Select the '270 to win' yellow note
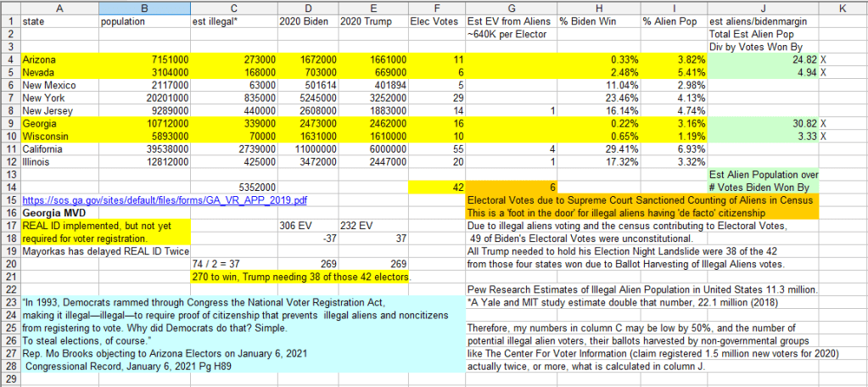 tap(301, 278)
